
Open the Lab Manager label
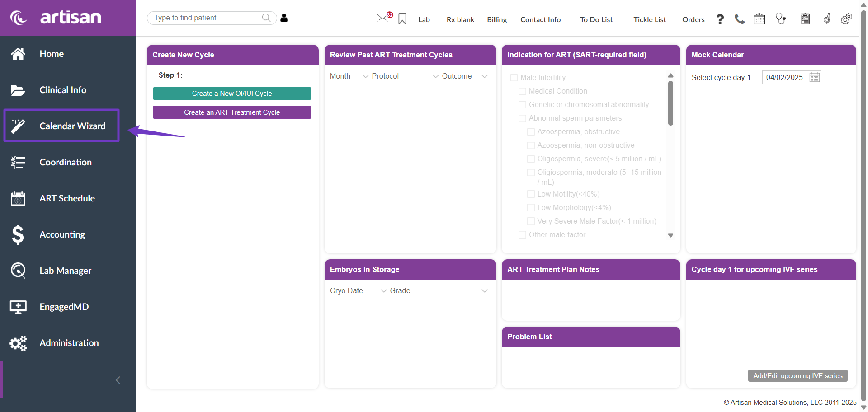(66, 271)
